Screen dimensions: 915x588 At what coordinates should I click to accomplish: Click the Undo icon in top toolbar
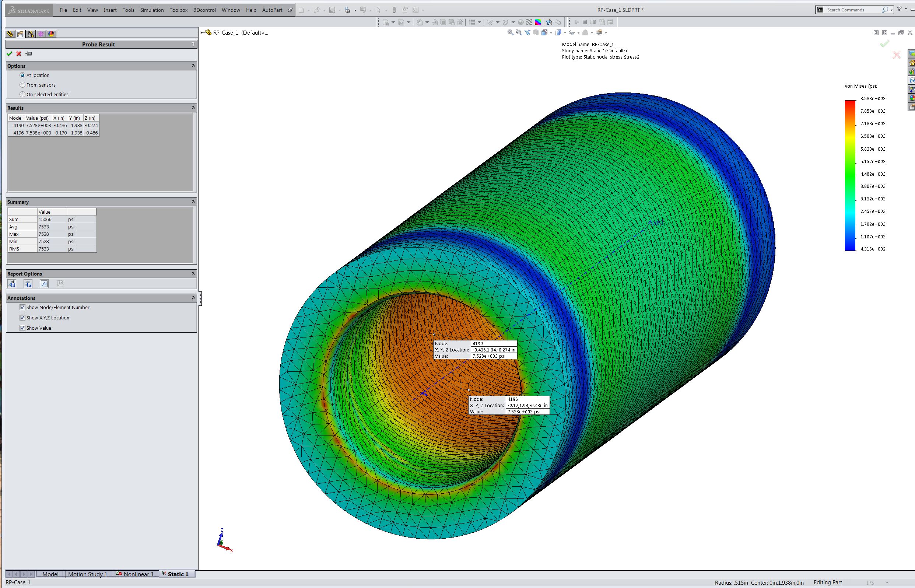tap(363, 10)
